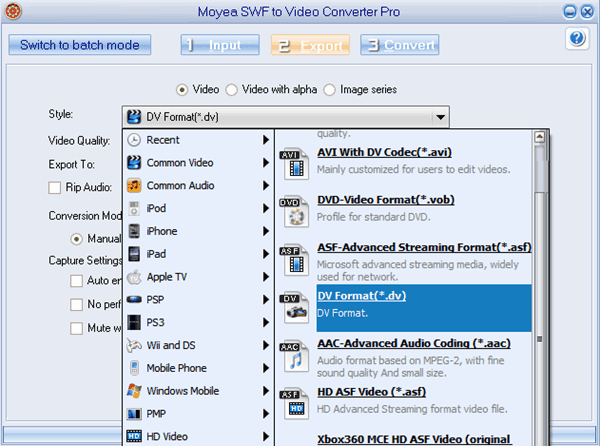Image resolution: width=600 pixels, height=446 pixels.
Task: Select the Video radio button
Action: pyautogui.click(x=182, y=90)
